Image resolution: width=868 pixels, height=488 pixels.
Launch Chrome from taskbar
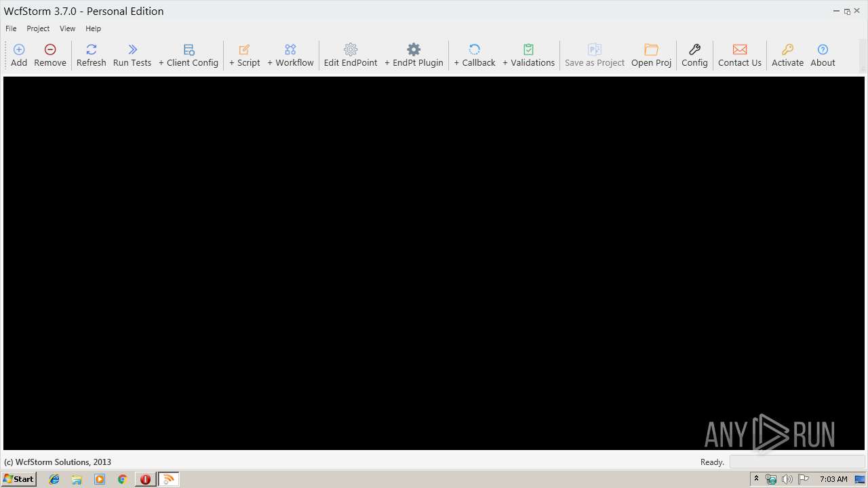[122, 479]
